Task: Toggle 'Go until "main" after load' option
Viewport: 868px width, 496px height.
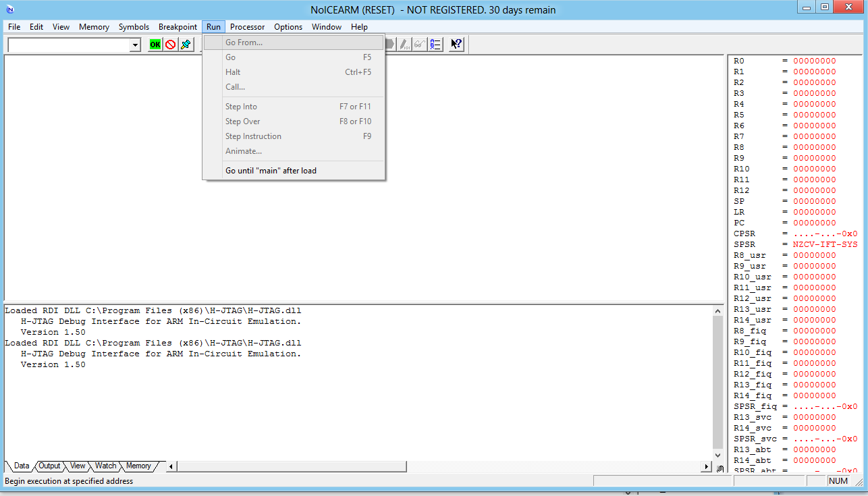Action: pyautogui.click(x=271, y=171)
